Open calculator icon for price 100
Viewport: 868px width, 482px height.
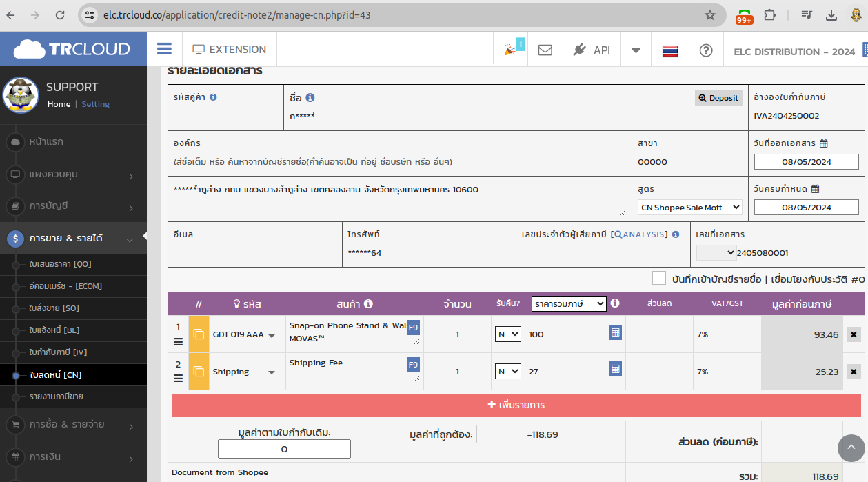616,332
